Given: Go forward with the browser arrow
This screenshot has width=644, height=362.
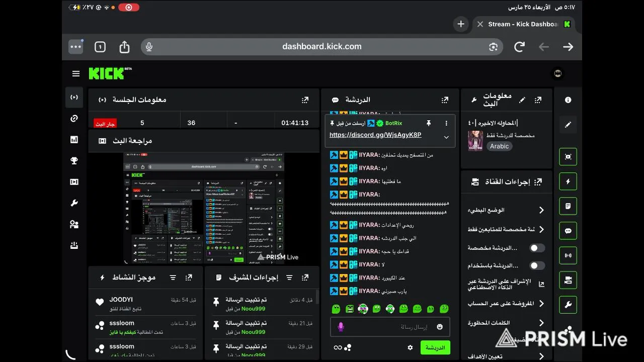Looking at the screenshot, I should click(568, 47).
